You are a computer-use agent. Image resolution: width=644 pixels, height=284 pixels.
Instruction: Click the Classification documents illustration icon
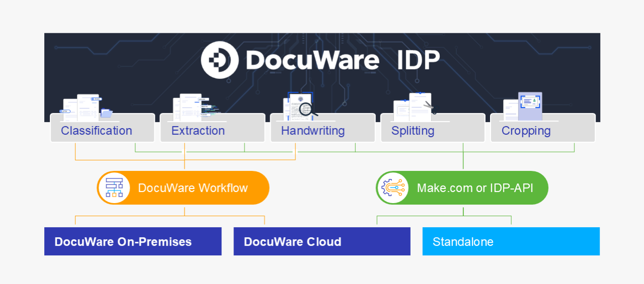point(87,107)
